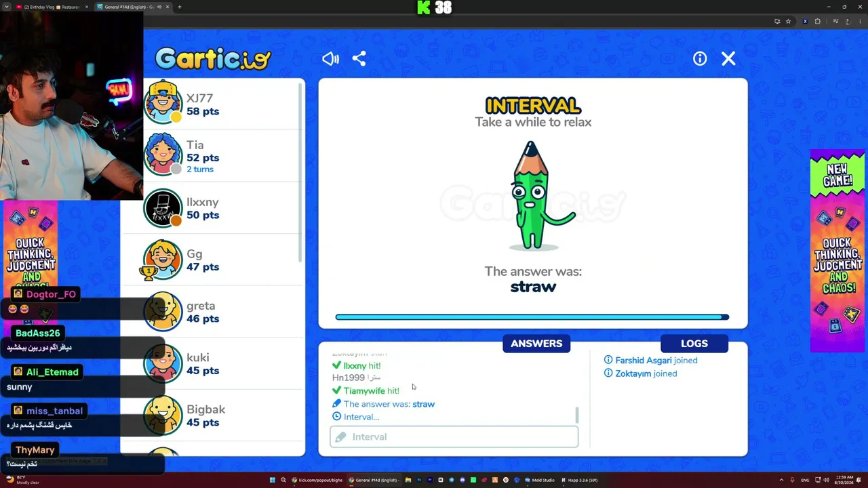Click 'The answer was: straw' chat line
The width and height of the screenshot is (868, 488).
tap(383, 404)
